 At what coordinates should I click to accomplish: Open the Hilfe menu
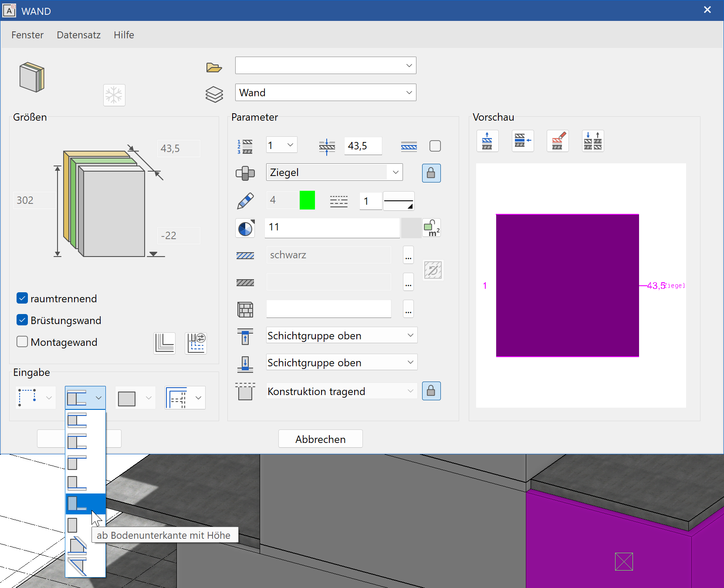[x=124, y=35]
